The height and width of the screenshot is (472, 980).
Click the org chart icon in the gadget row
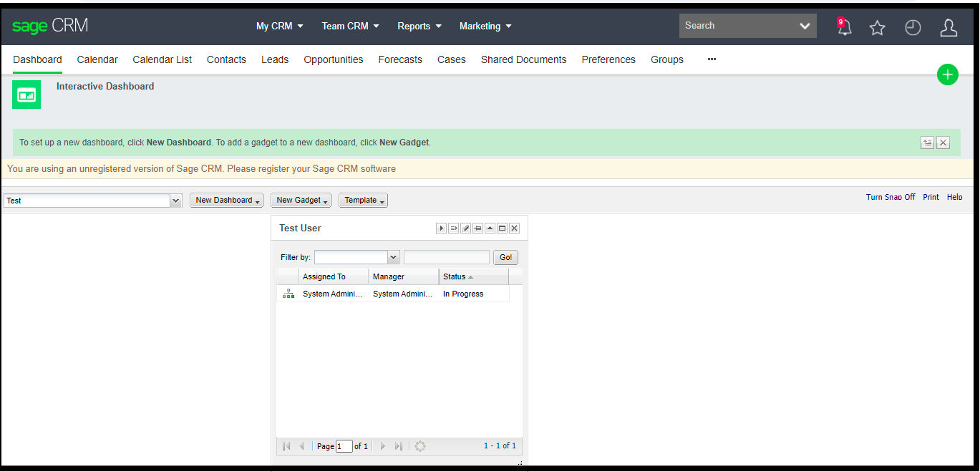pyautogui.click(x=288, y=294)
